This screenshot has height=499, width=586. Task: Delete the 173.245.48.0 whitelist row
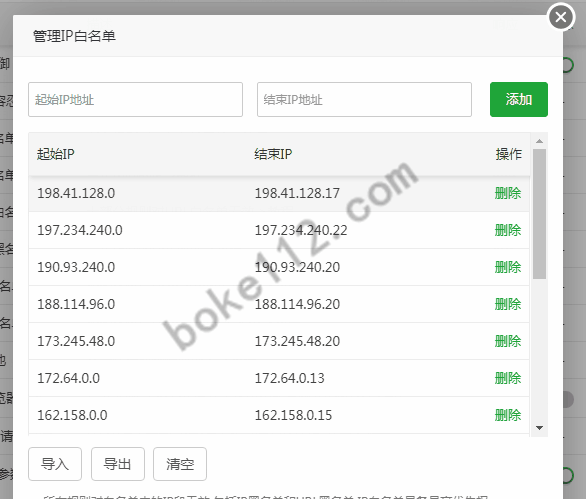(508, 341)
